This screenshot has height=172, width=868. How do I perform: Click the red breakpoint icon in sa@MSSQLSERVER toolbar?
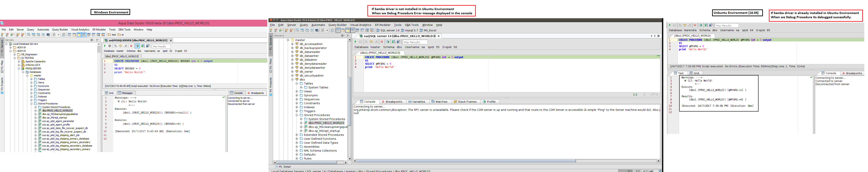[131, 46]
